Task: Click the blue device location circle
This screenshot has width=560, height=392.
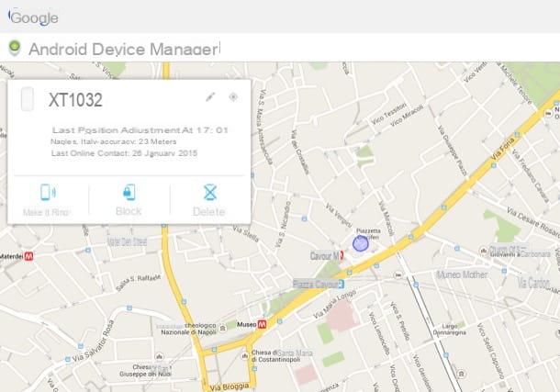Action: pos(361,244)
